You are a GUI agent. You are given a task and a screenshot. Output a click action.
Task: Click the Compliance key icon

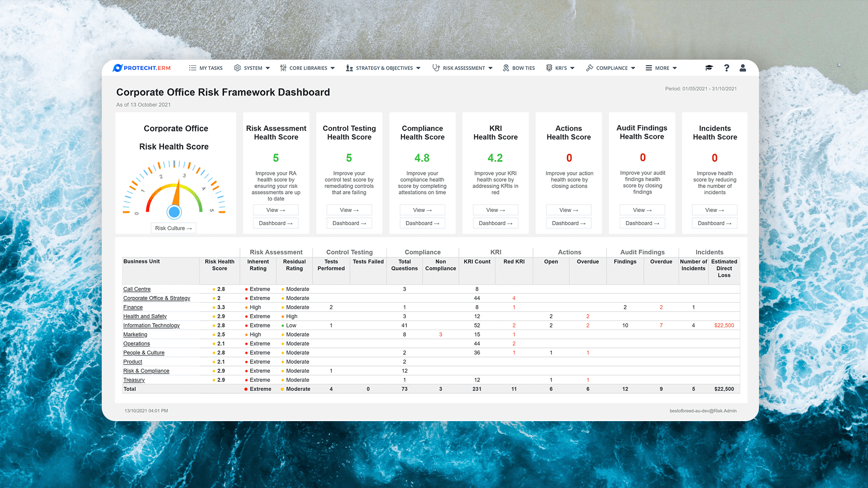click(x=590, y=68)
